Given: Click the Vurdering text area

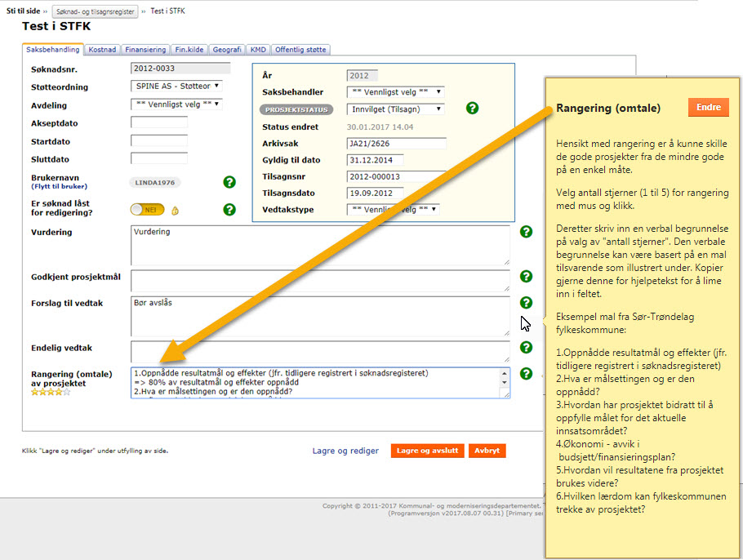Looking at the screenshot, I should point(320,246).
